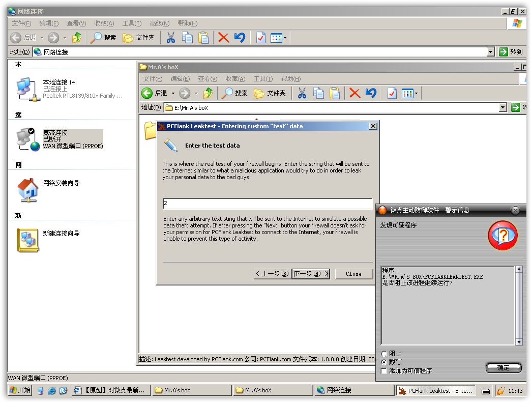Click Properties icon in Mr.A's boX window toolbar
Screen dimensions: 532x403
(392, 93)
